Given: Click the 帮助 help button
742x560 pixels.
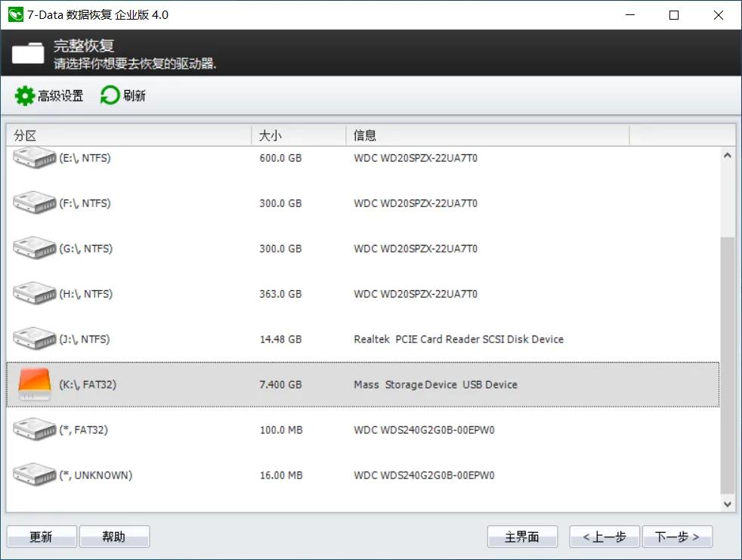Looking at the screenshot, I should 115,536.
